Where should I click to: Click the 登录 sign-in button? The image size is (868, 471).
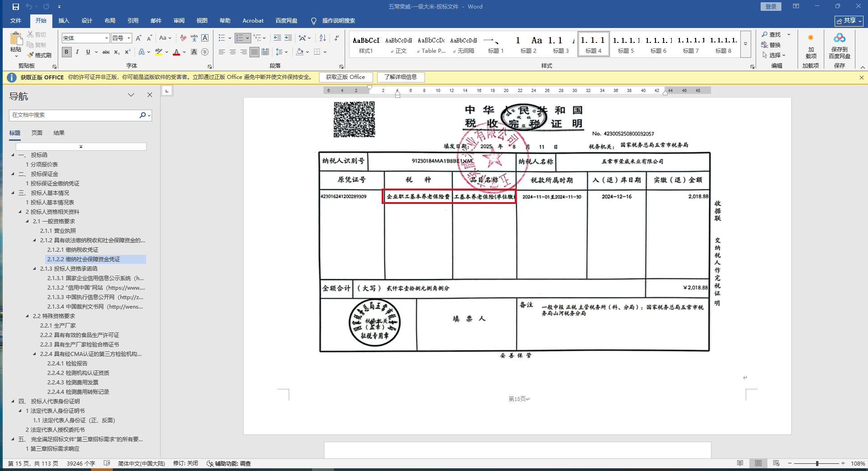click(x=771, y=6)
